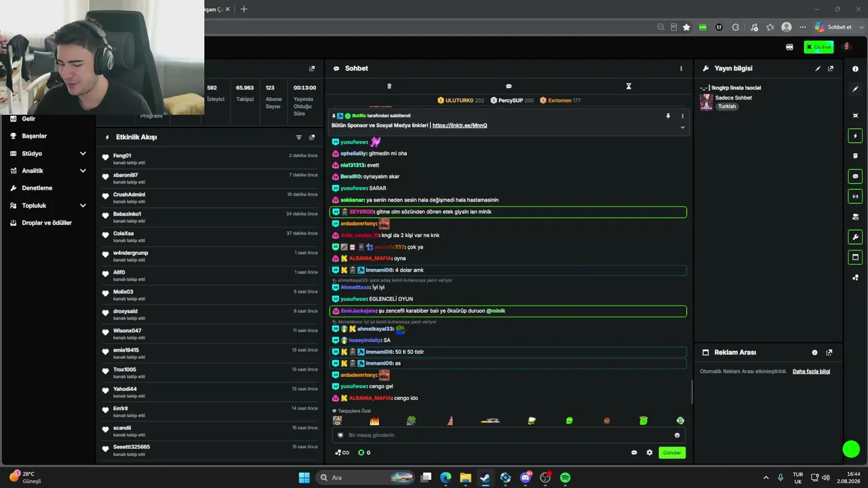Send message with Gönder button
Screen dimensions: 868x488
tap(672, 453)
